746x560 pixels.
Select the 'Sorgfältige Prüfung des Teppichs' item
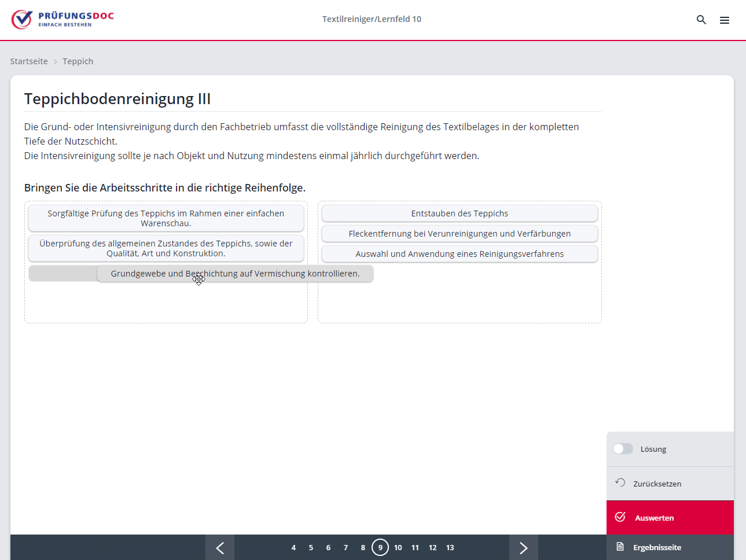[x=166, y=218]
